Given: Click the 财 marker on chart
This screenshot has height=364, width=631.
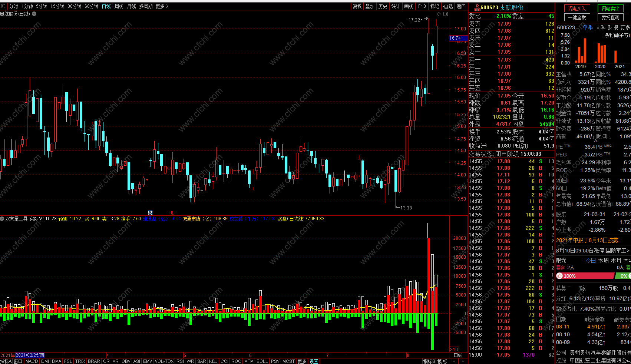Looking at the screenshot, I should click(150, 213).
